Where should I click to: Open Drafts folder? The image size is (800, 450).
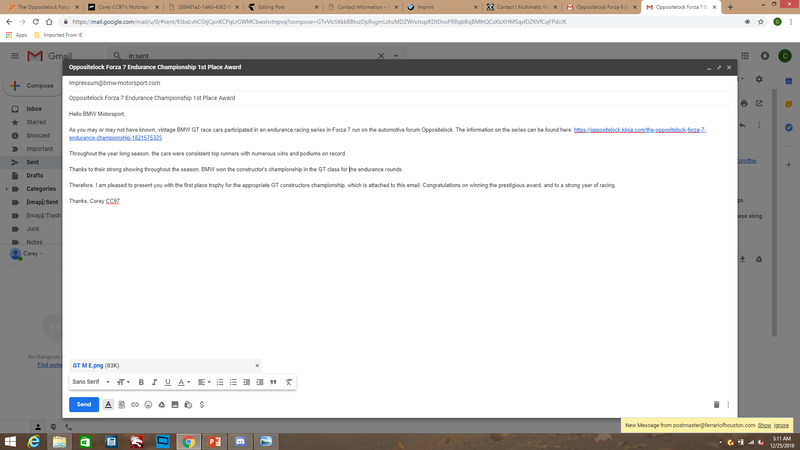pyautogui.click(x=35, y=176)
